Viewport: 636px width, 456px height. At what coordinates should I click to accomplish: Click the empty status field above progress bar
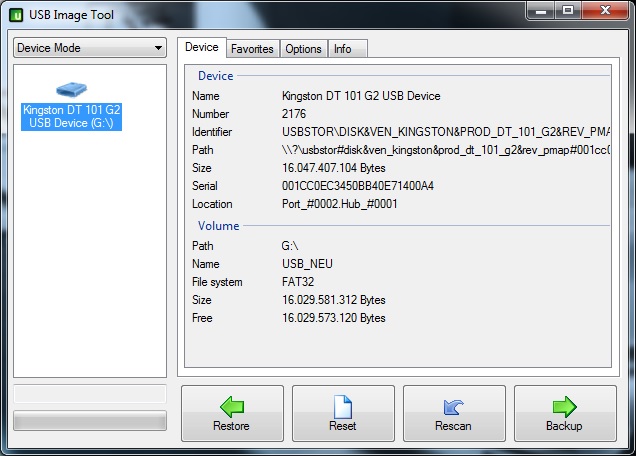(90, 394)
